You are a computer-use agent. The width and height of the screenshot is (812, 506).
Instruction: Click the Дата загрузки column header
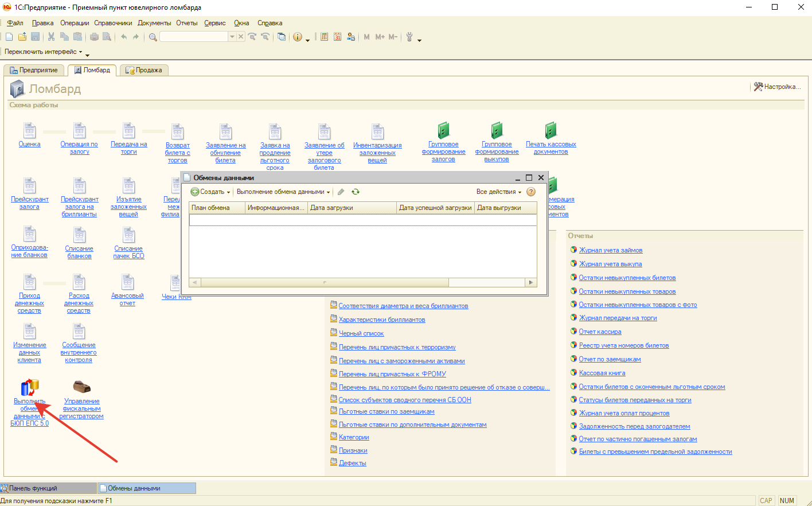click(x=352, y=208)
